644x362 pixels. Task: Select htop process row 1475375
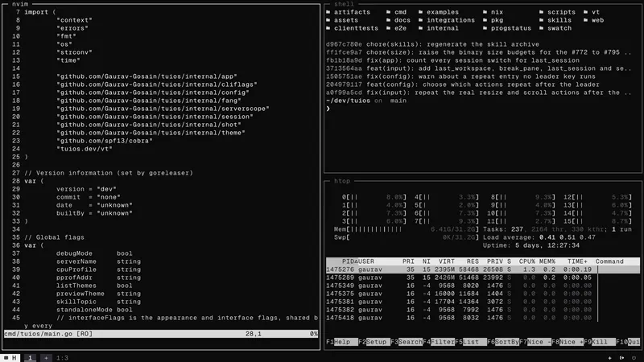482,294
